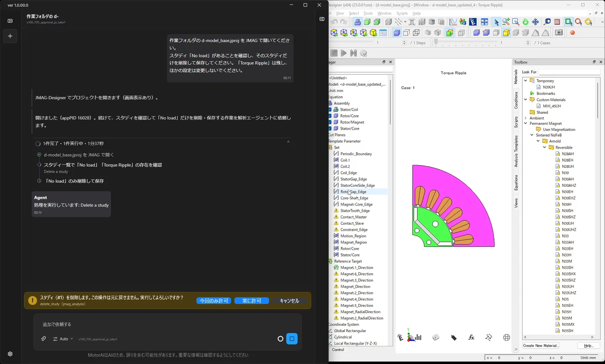
Task: Click the paperclip attach icon in the chat input
Action: [x=43, y=339]
